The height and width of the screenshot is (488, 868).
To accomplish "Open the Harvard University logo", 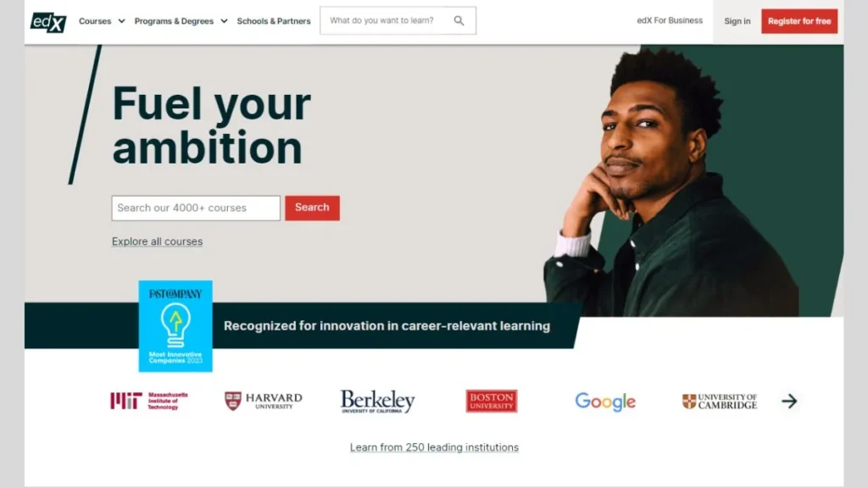I will 263,401.
